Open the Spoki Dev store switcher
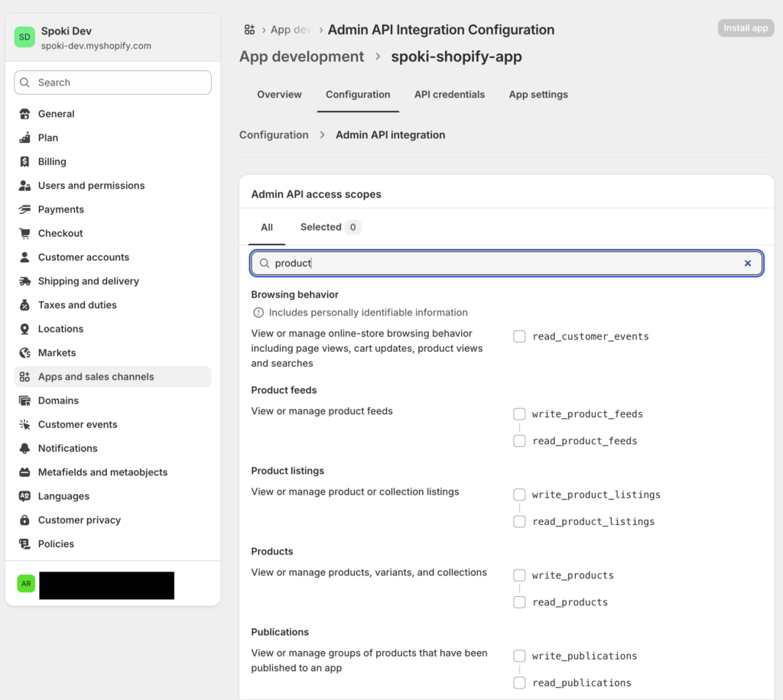This screenshot has height=700, width=783. pos(112,38)
